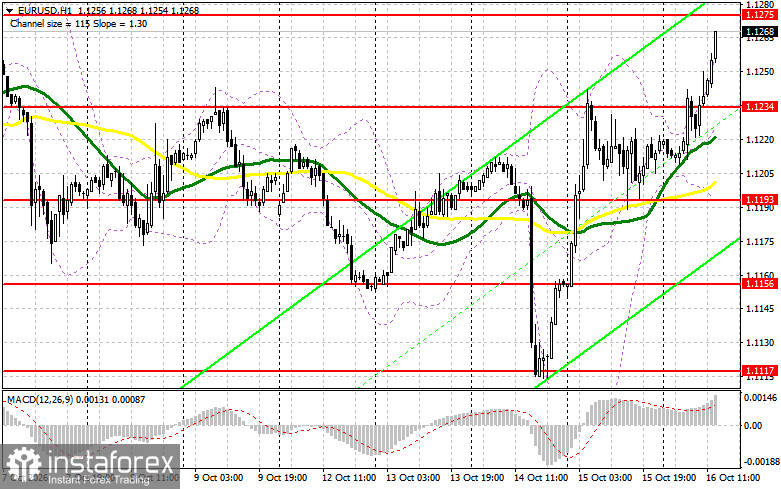781x489 pixels.
Task: Click the last MACD histogram bar
Action: coord(716,410)
